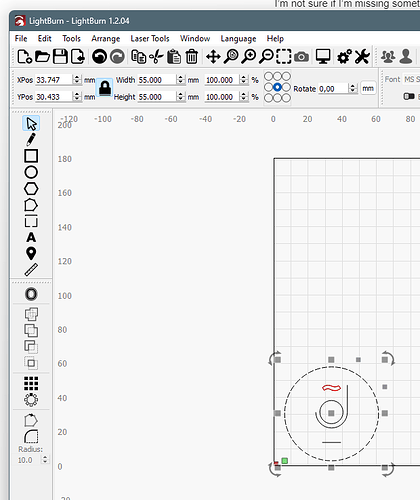Open the Edit menu
Screen dimensions: 420x500
[x=45, y=39]
